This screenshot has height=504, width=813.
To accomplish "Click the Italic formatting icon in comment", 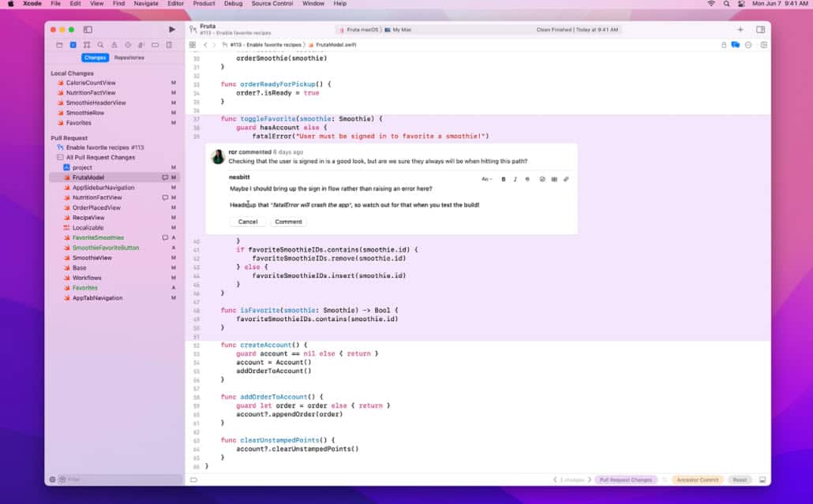I will 515,179.
